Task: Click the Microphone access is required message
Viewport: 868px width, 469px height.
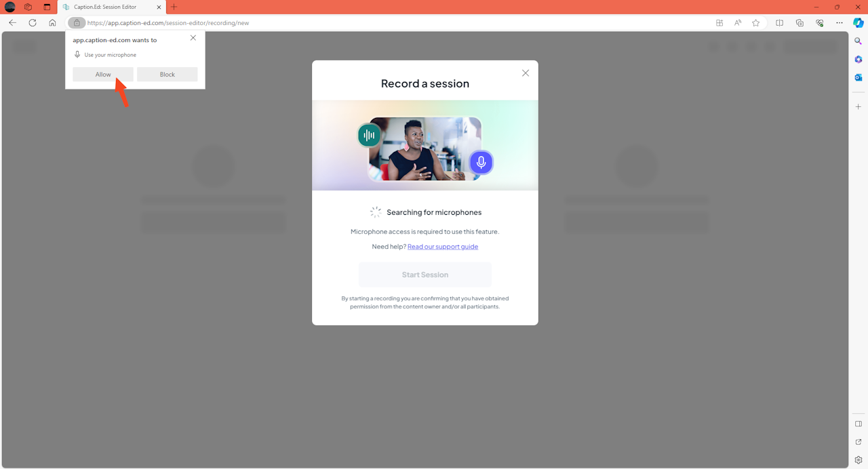Action: (x=425, y=232)
